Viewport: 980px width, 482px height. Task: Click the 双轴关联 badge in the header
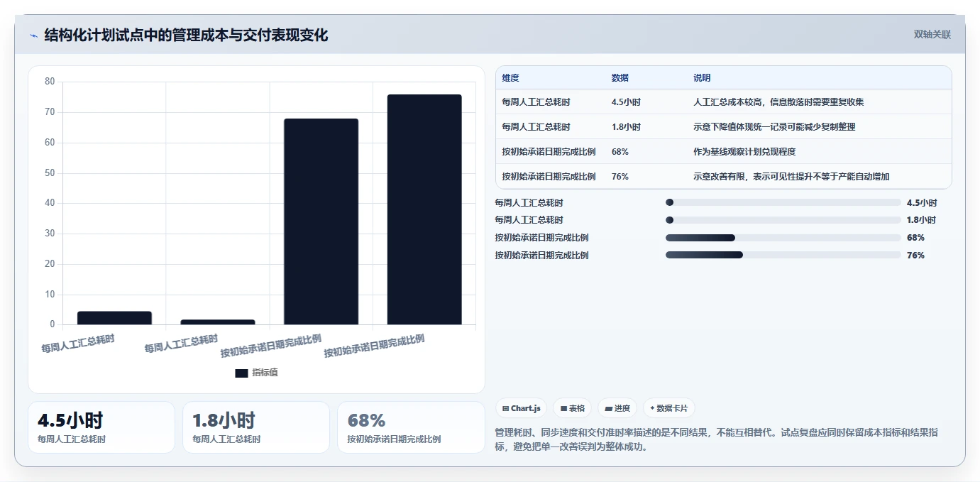(x=932, y=34)
